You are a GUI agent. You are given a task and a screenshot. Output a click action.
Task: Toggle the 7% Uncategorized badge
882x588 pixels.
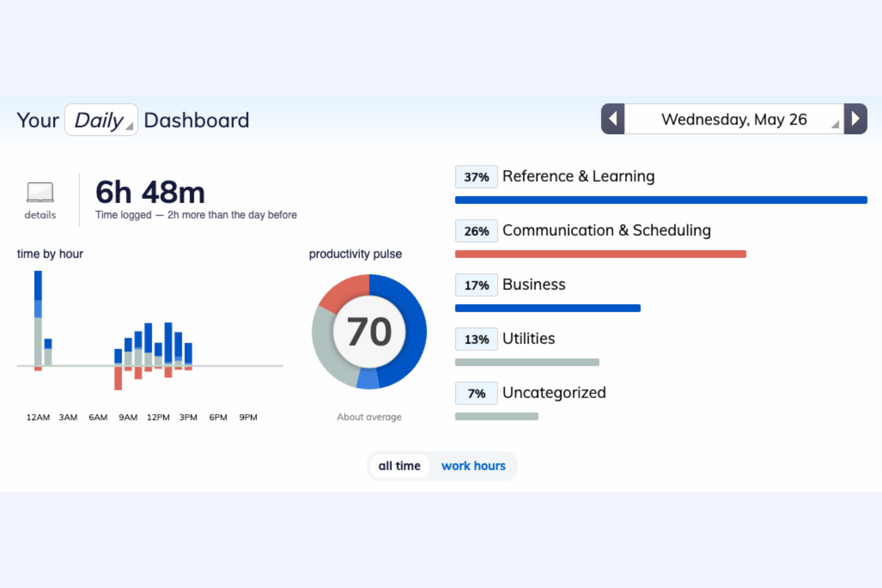pos(476,393)
